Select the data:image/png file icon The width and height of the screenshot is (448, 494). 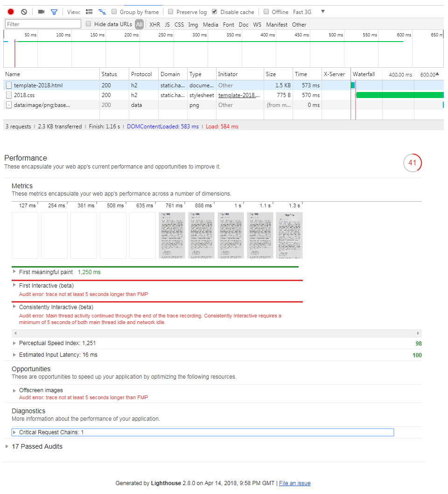coord(9,105)
